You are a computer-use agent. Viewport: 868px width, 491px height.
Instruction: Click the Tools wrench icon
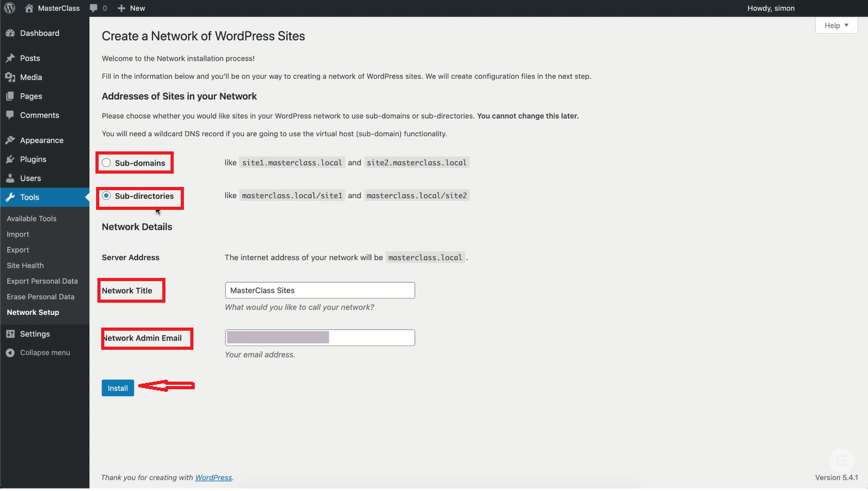click(10, 197)
